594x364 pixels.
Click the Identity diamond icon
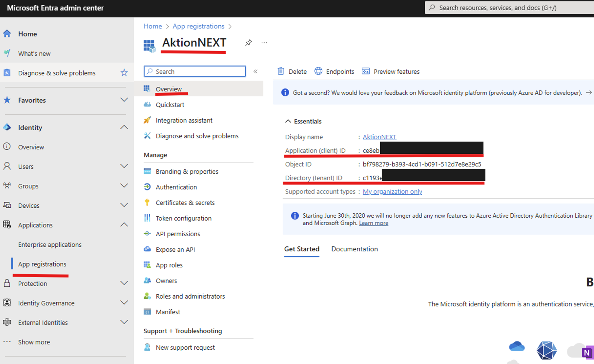click(7, 127)
